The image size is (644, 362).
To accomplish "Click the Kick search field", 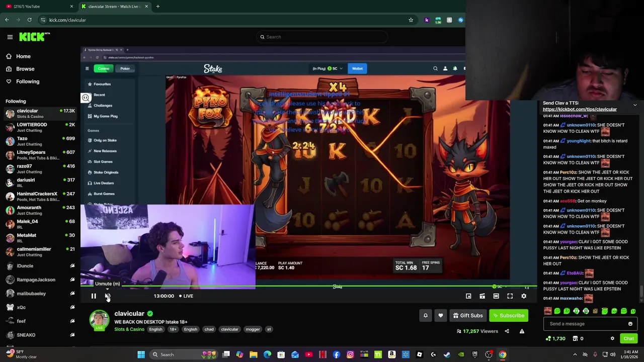I will (x=322, y=37).
